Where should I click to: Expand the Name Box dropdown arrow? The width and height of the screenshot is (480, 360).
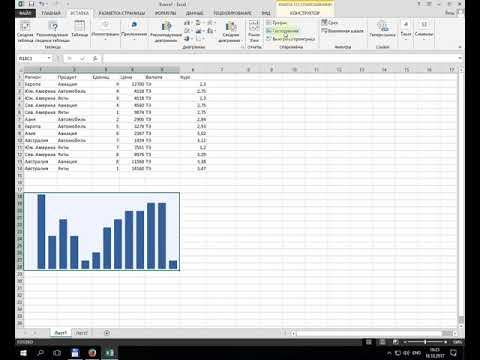pos(49,58)
